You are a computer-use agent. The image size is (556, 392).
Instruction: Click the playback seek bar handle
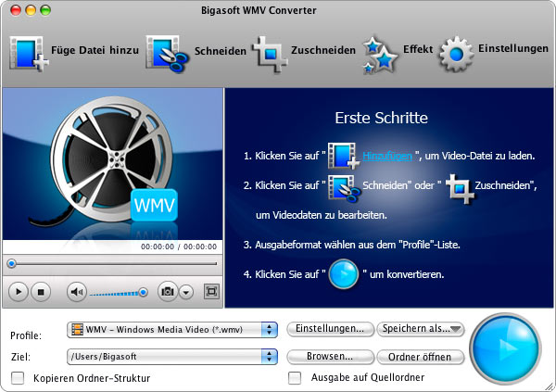[x=12, y=263]
